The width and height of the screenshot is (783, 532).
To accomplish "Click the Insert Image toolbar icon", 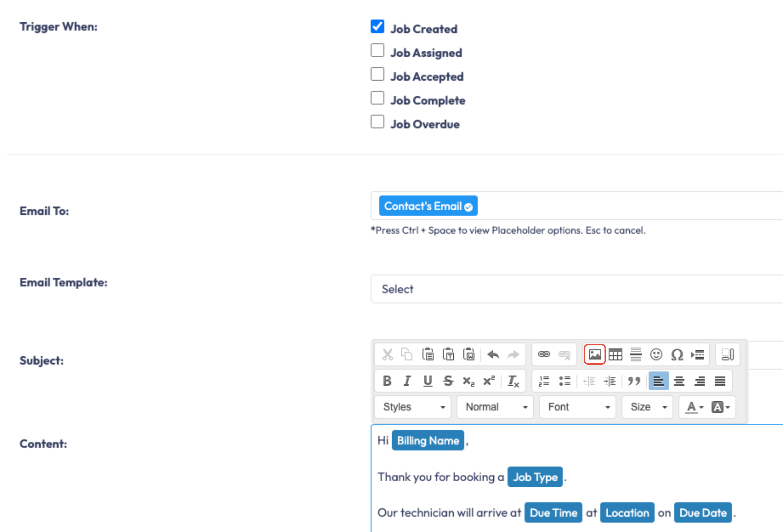I will (x=594, y=355).
